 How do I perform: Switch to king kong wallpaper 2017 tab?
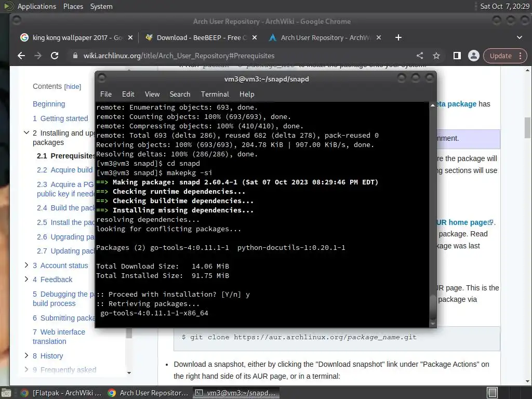coord(77,37)
